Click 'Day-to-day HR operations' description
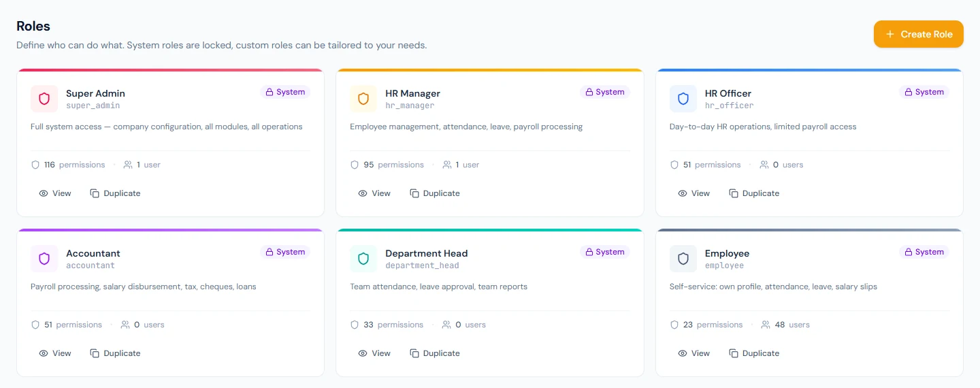Image resolution: width=980 pixels, height=388 pixels. pos(763,127)
